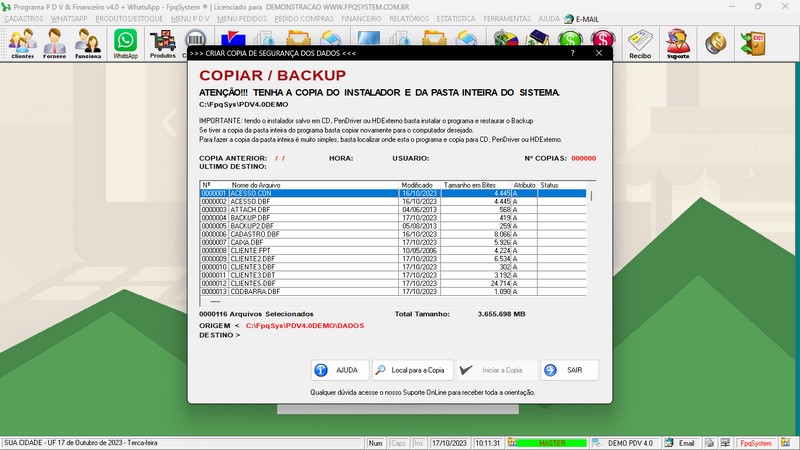Open the Suporte support icon
Screen dimensions: 800x450
(x=678, y=43)
